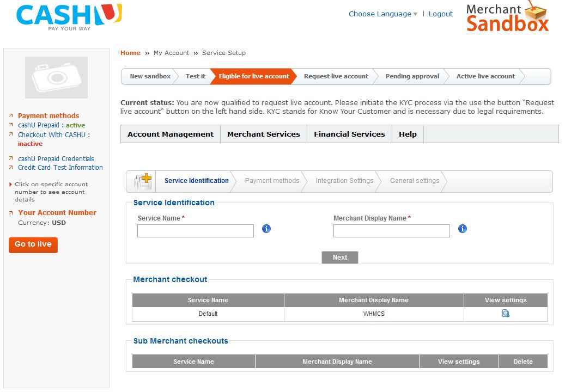The image size is (565, 392).
Task: Click the Next button
Action: [340, 258]
